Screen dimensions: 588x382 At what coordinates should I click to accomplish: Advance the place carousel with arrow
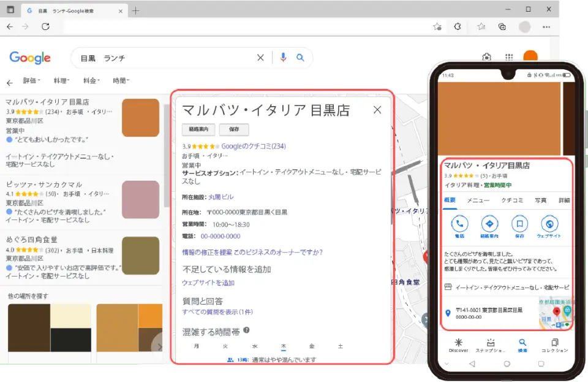[x=159, y=346]
